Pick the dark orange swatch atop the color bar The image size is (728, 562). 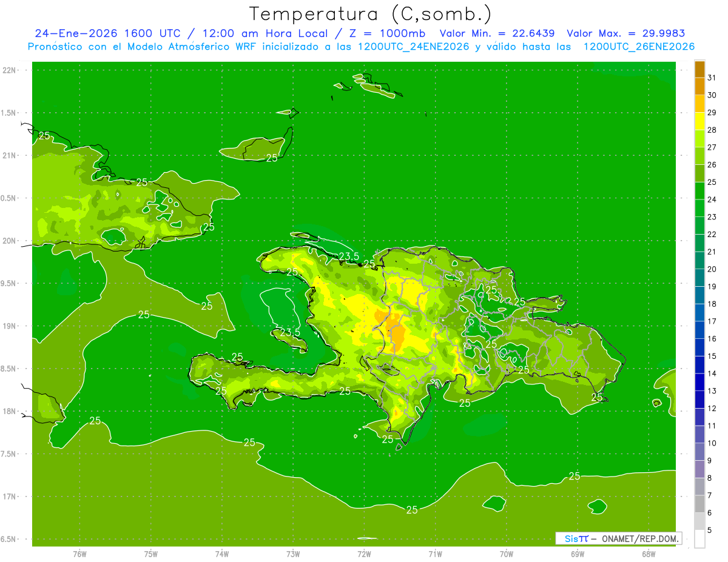pos(699,69)
